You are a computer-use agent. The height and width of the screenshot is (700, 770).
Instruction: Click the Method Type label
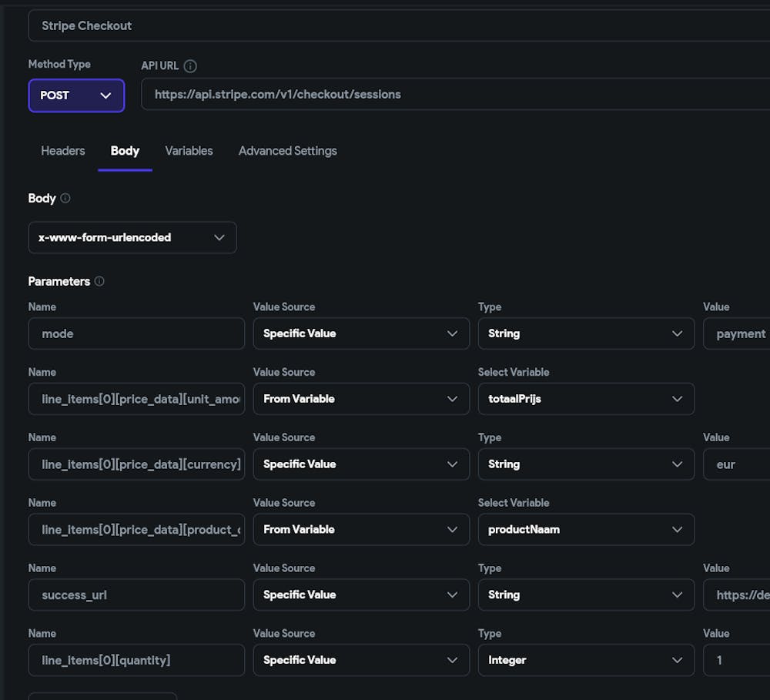59,65
